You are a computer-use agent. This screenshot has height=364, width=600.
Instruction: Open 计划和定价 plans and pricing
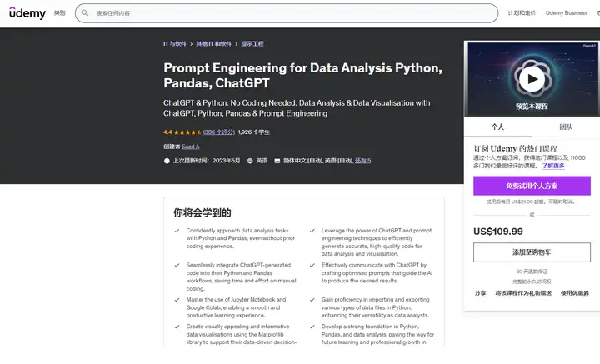pyautogui.click(x=522, y=13)
